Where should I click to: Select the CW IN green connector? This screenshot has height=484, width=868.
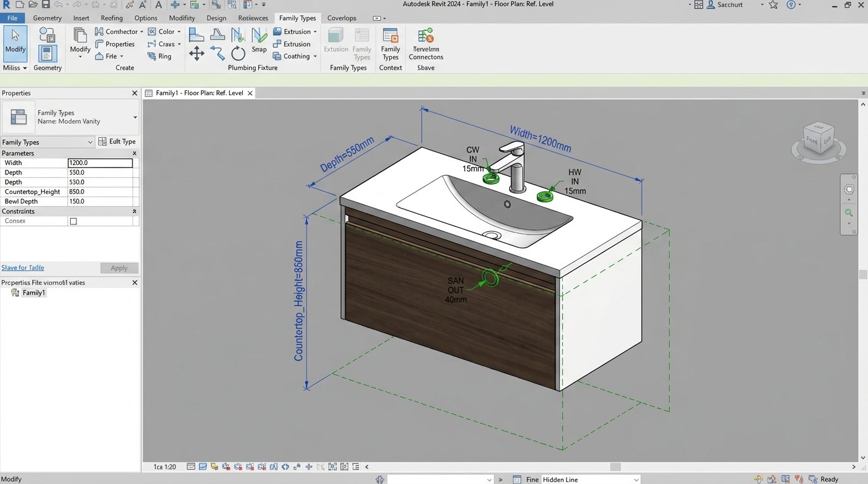491,178
